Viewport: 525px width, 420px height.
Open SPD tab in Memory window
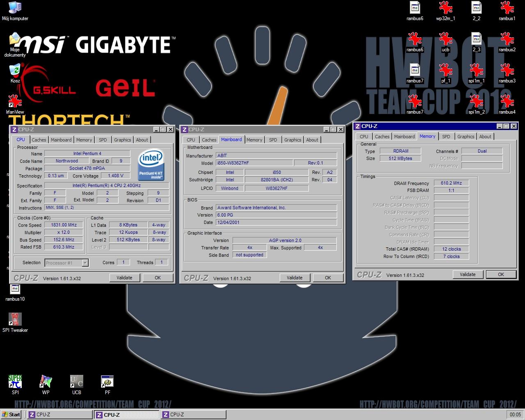point(446,137)
